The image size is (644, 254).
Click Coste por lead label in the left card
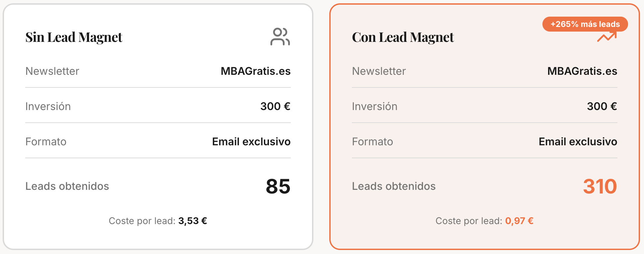(142, 221)
